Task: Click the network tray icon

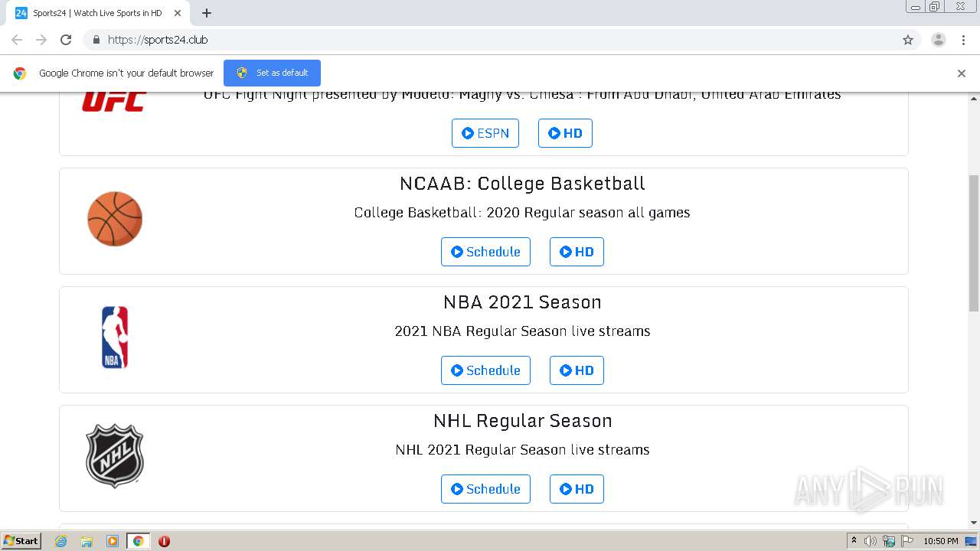Action: pyautogui.click(x=889, y=541)
